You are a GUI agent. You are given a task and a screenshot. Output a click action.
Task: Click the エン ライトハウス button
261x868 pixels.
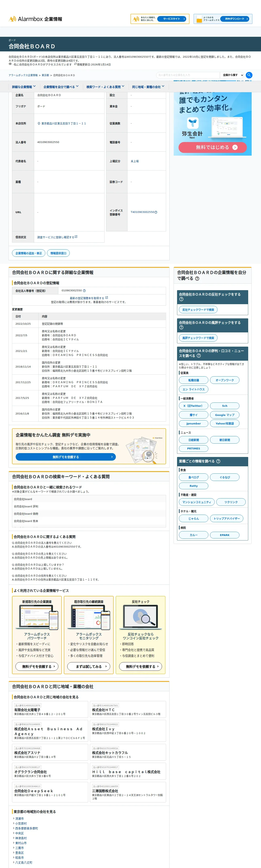(194, 389)
